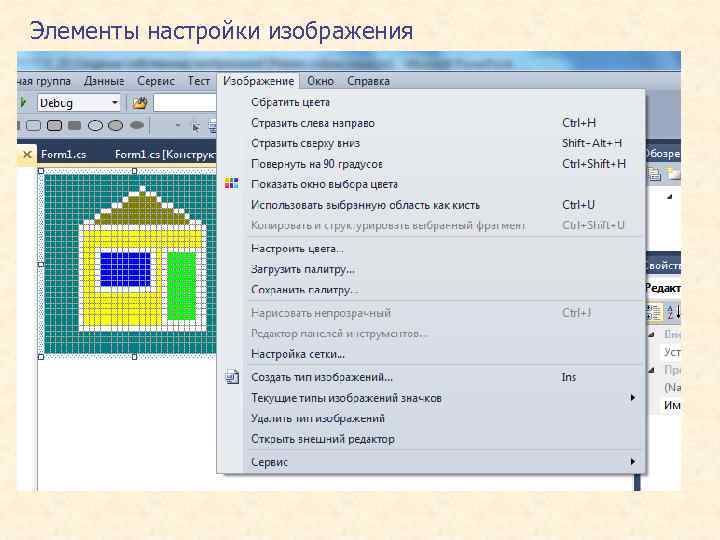Close the Form1.cs document tab with X
This screenshot has width=720, height=540.
pos(27,154)
